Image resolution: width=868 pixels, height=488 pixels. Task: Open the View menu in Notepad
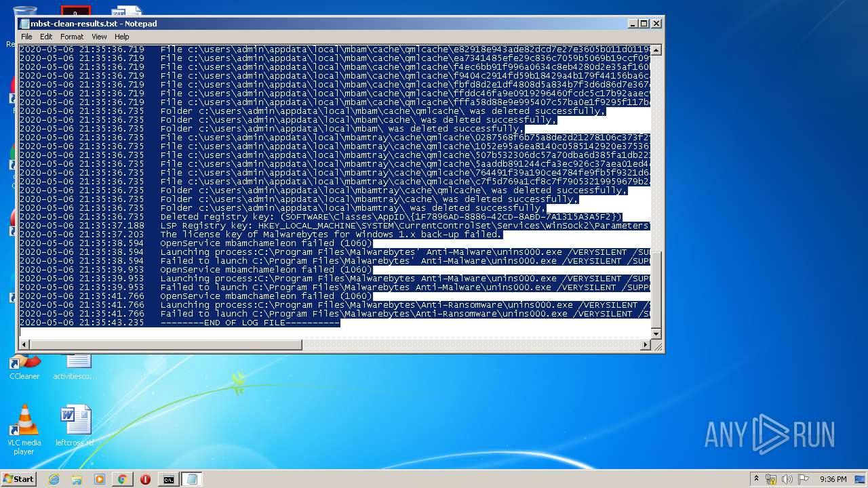point(99,37)
